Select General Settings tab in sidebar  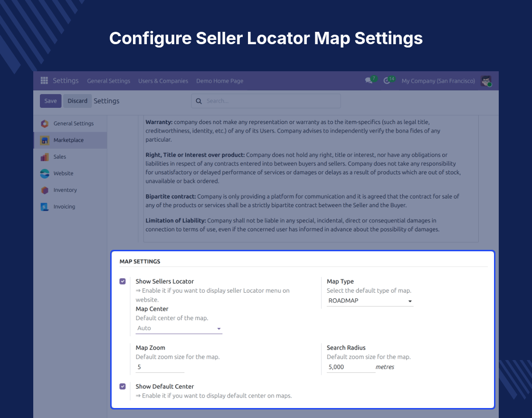pyautogui.click(x=70, y=123)
